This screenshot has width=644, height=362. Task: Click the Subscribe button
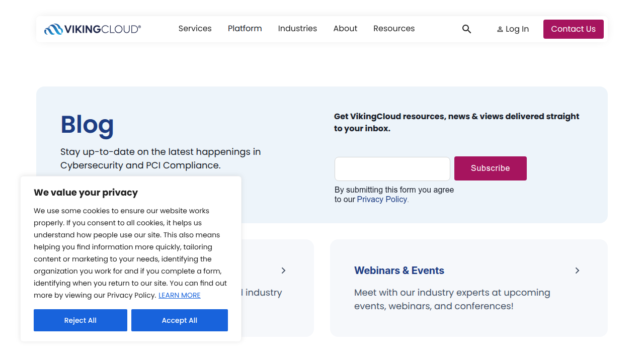coord(491,168)
